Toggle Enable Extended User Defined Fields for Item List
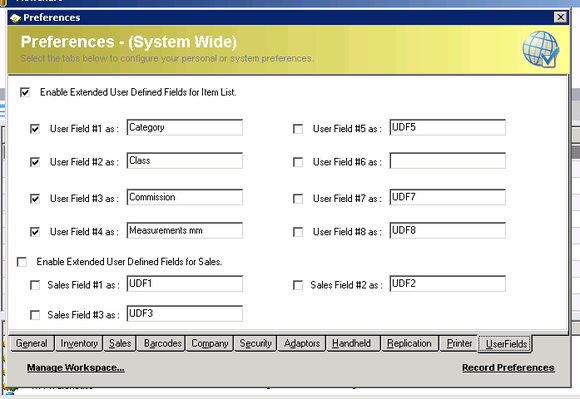The width and height of the screenshot is (580, 399). [x=25, y=92]
